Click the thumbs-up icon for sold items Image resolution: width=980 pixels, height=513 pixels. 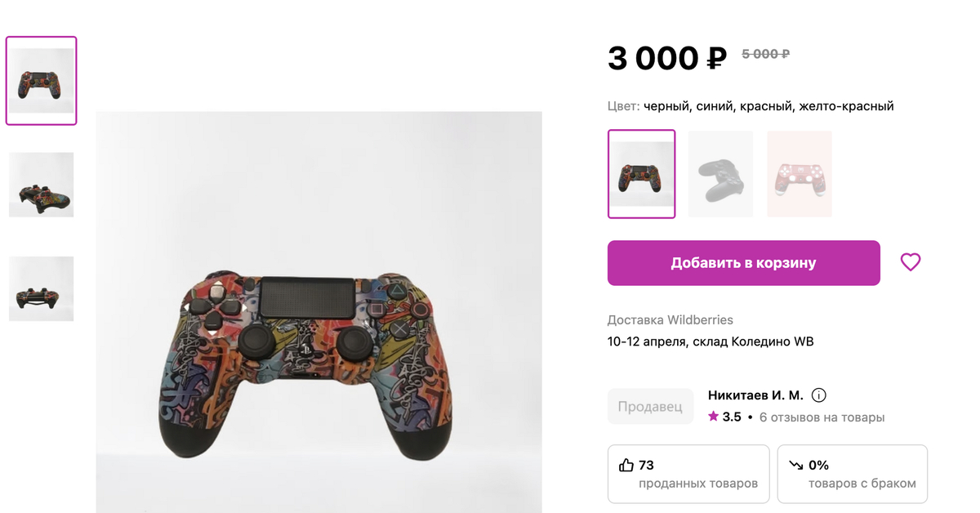pos(626,465)
